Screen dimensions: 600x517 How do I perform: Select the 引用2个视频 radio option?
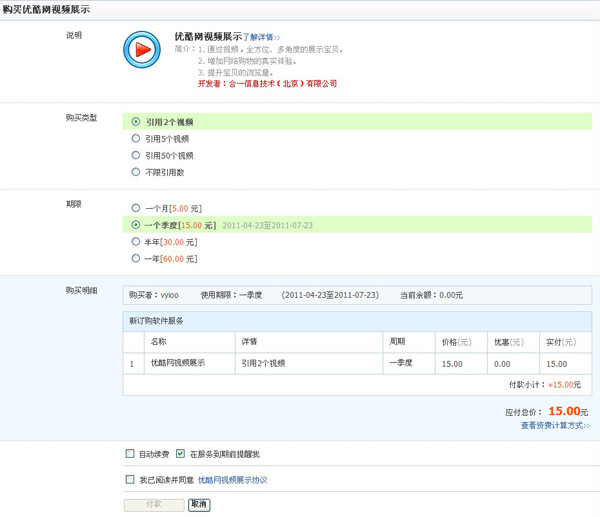135,122
